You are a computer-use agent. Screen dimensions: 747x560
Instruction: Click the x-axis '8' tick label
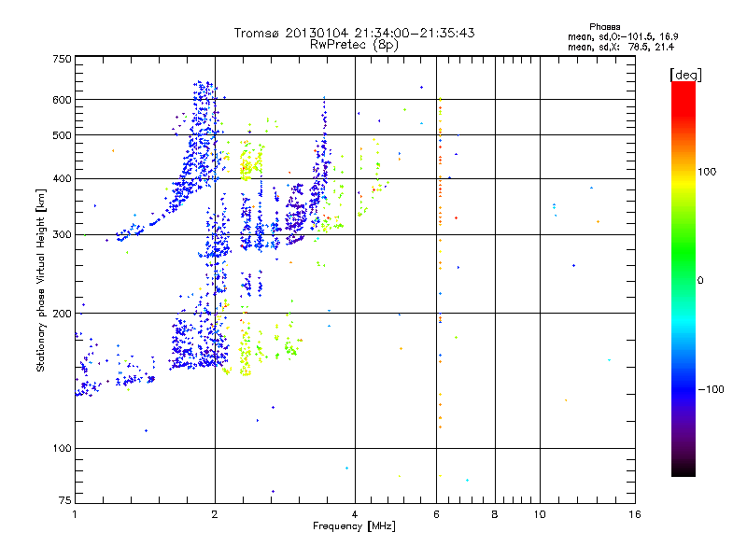point(495,514)
